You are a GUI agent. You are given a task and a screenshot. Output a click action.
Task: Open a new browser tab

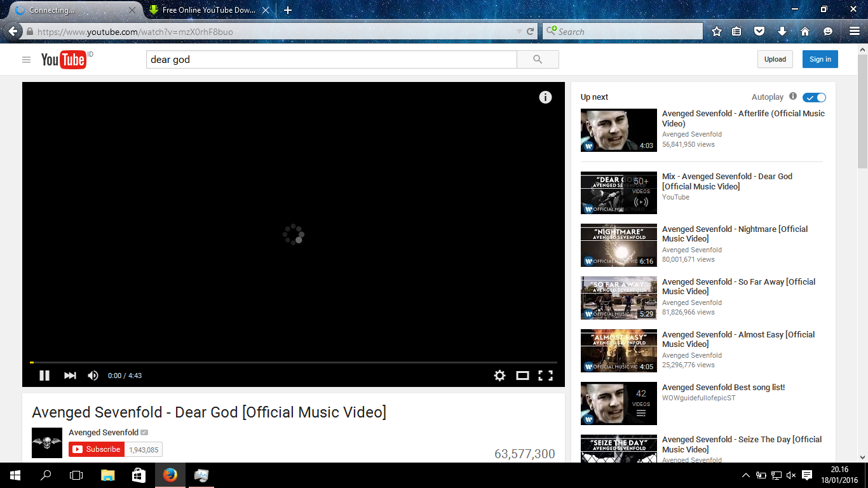point(287,10)
